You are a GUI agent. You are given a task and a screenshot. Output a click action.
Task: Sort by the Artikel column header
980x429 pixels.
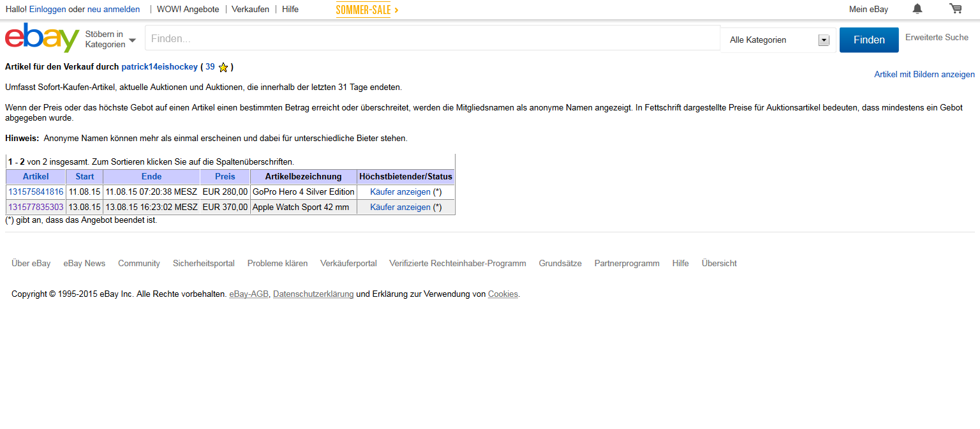click(36, 177)
